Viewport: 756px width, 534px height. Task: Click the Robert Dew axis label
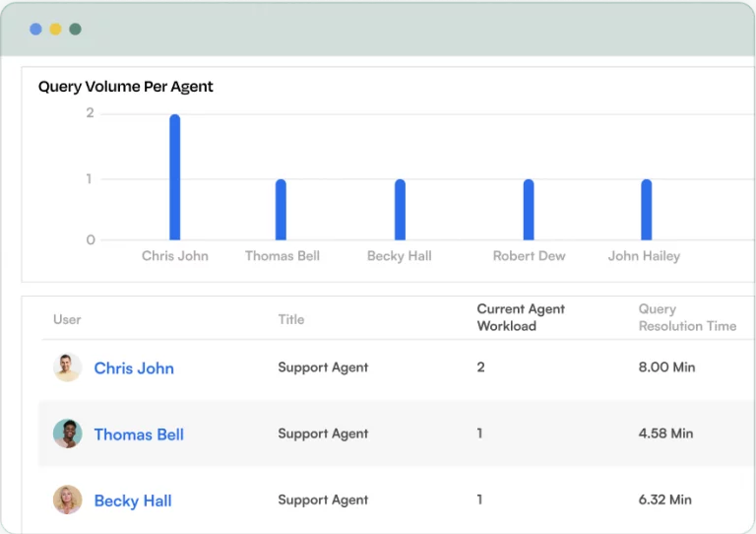(x=529, y=255)
